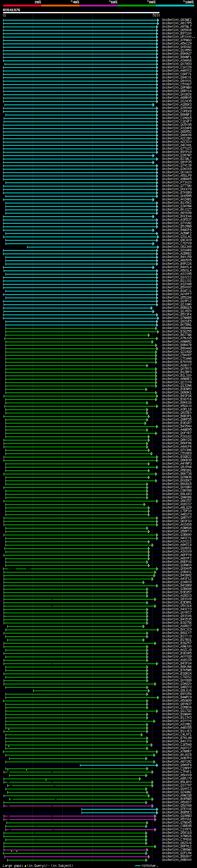Select the text UniRef100_C0PEK8
Image resolution: width=197 pixels, height=868 pixels.
[177, 111]
